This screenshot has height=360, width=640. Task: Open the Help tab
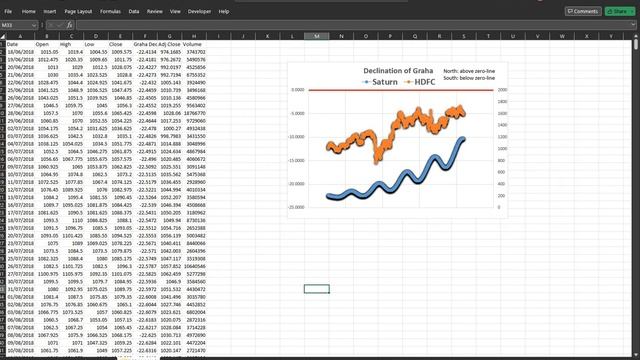(x=224, y=11)
